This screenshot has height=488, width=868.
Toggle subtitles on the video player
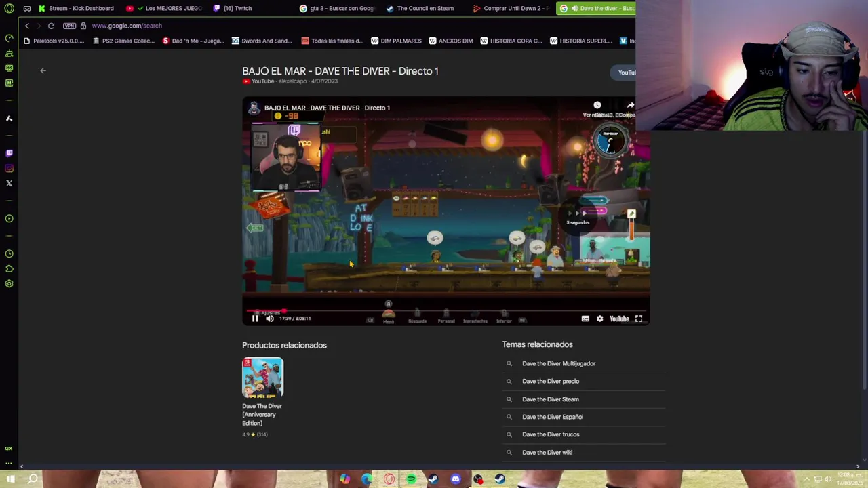coord(585,319)
